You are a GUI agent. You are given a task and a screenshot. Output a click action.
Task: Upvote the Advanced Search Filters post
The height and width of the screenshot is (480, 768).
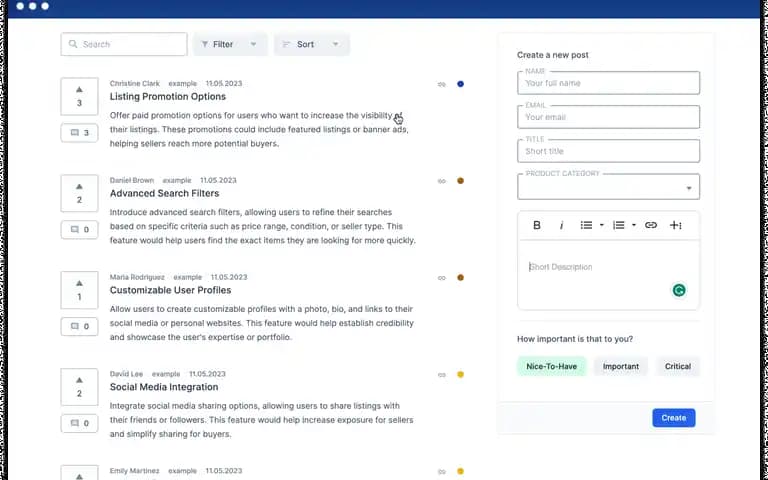tap(79, 193)
